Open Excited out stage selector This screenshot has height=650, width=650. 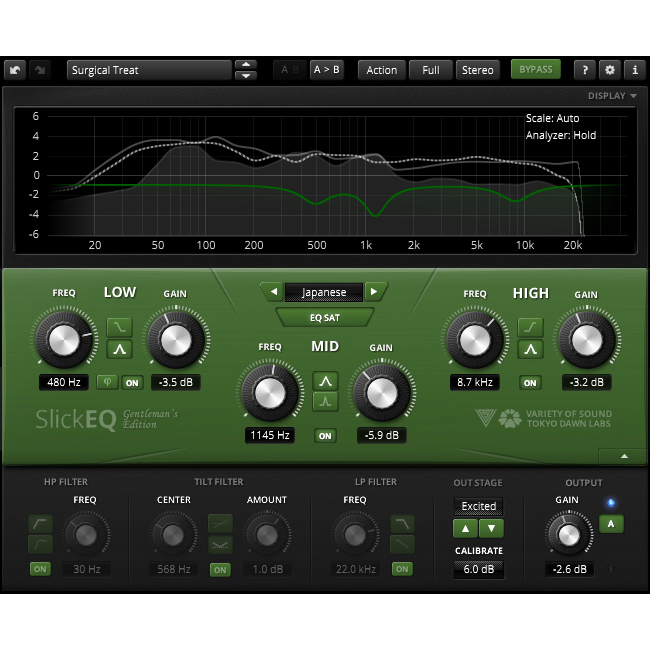[x=478, y=506]
